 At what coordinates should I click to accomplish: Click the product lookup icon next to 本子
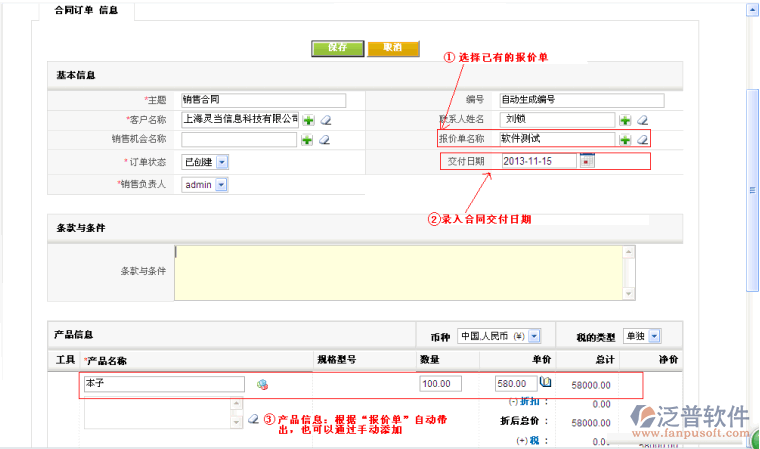coord(262,384)
